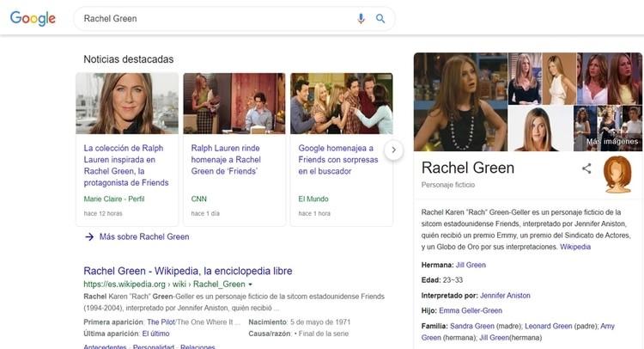
Task: Click the red-haired avatar icon in knowledge panel
Action: coord(617,174)
